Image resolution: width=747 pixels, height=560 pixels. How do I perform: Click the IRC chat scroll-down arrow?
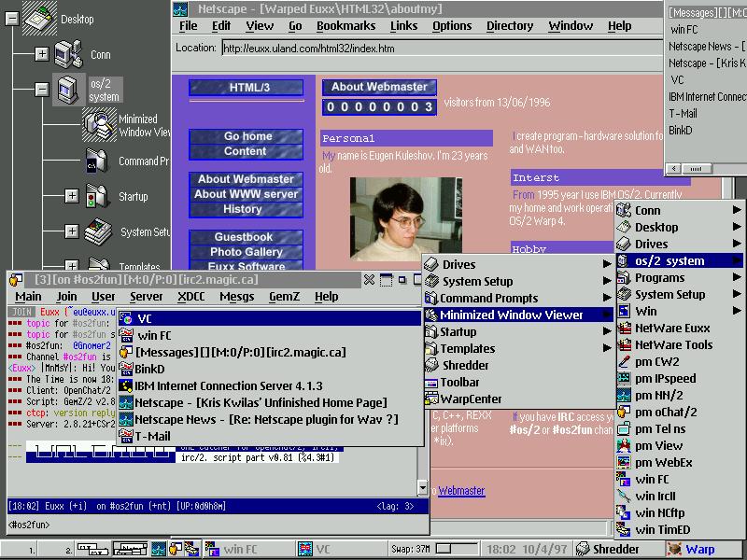[x=423, y=487]
